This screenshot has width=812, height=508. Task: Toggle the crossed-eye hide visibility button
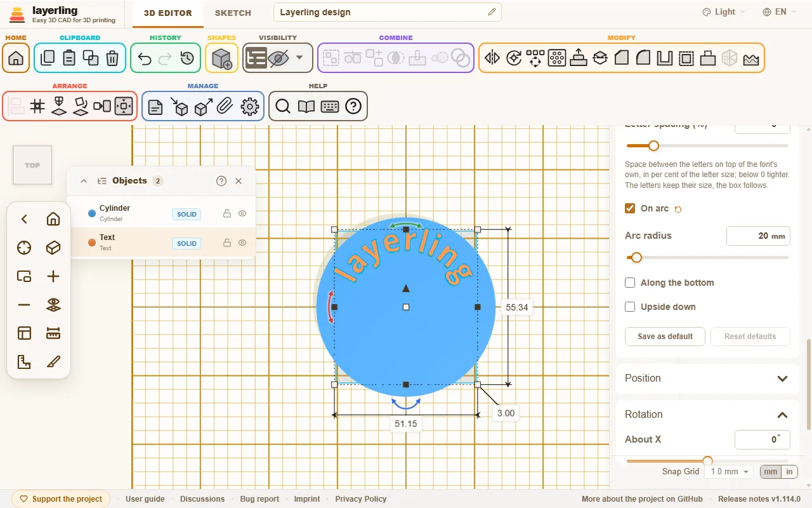pyautogui.click(x=278, y=58)
